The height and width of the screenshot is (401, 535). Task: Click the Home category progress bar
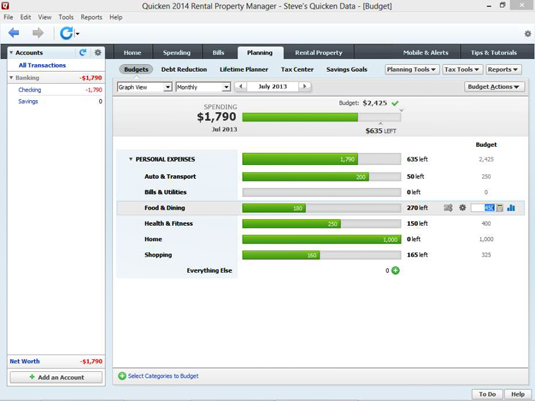321,239
